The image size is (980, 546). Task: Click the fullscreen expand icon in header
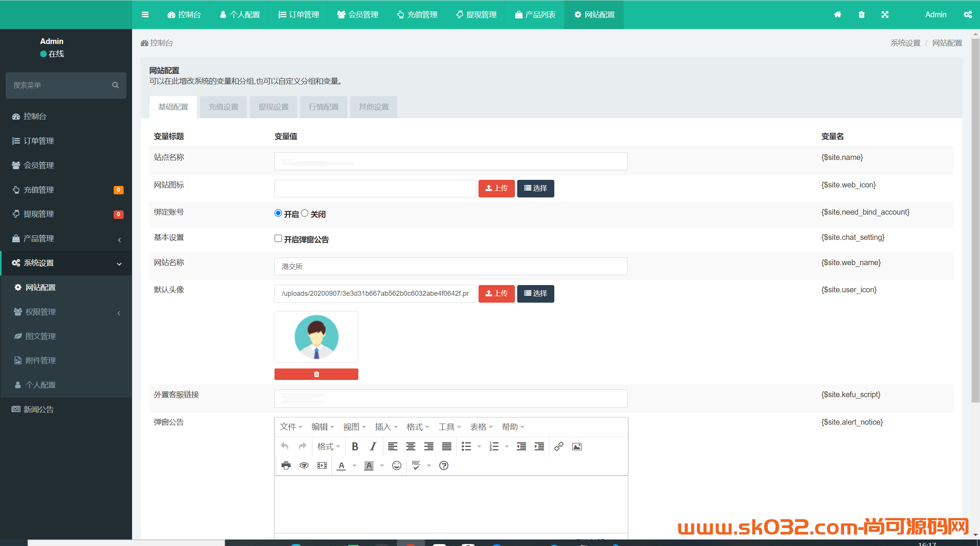pyautogui.click(x=885, y=15)
